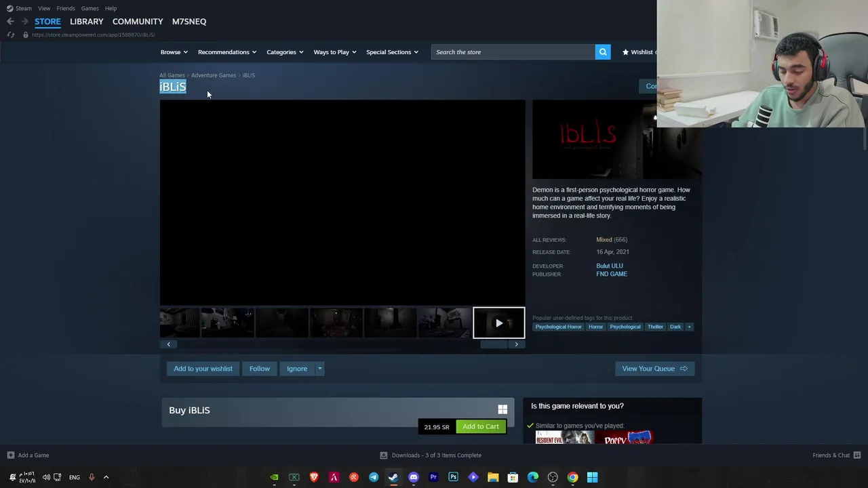Click the store search input field
868x488 pixels.
pyautogui.click(x=513, y=52)
